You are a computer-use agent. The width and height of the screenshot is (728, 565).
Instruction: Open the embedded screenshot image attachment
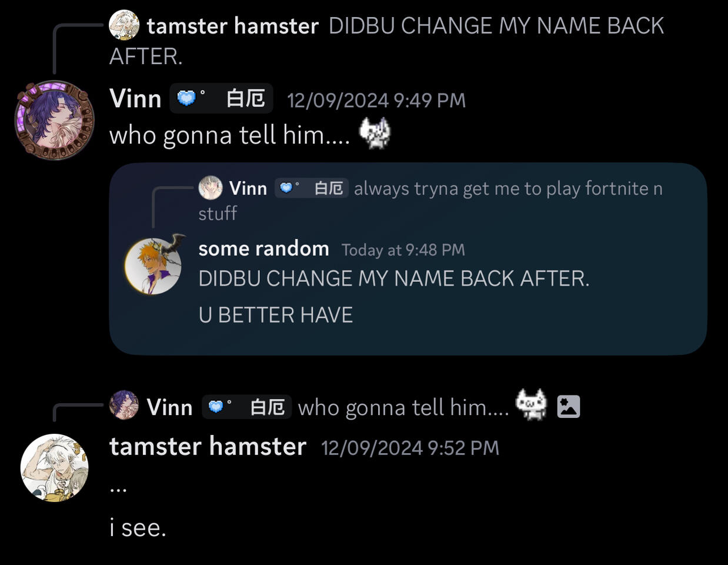(x=408, y=259)
